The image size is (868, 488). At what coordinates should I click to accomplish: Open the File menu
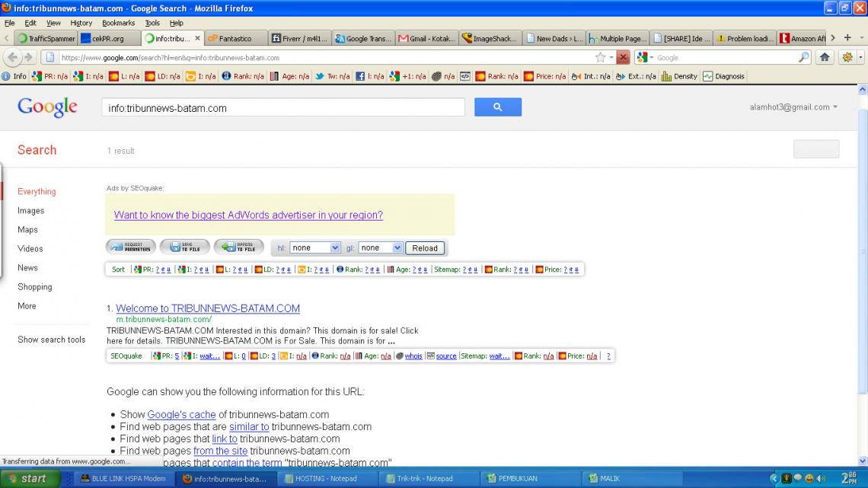coord(9,23)
